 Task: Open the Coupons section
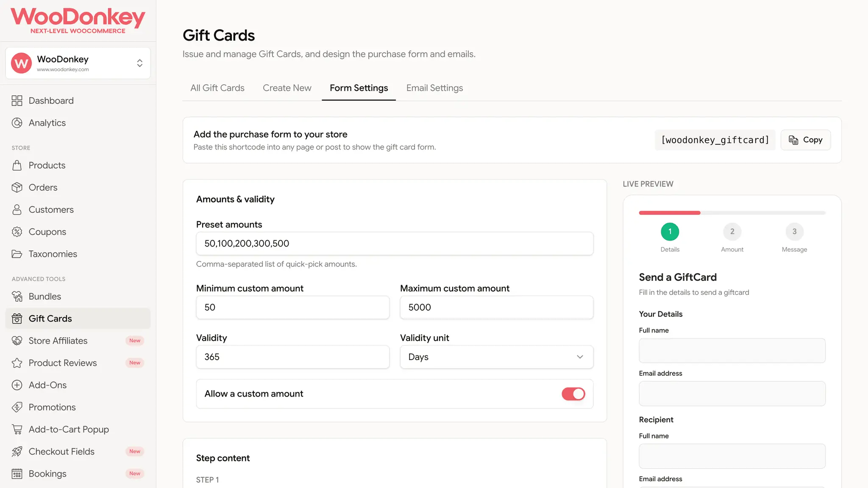pyautogui.click(x=78, y=232)
